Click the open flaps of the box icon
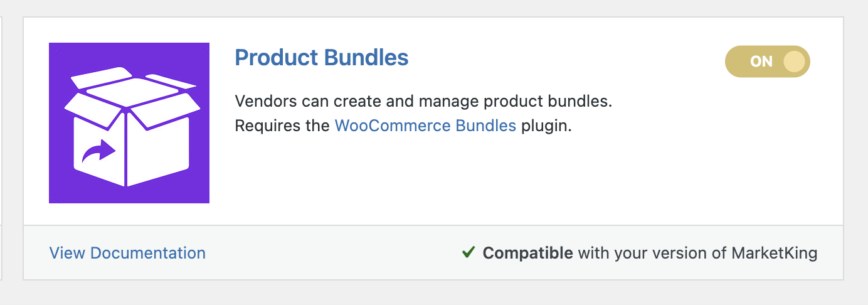This screenshot has height=305, width=868. (132, 98)
